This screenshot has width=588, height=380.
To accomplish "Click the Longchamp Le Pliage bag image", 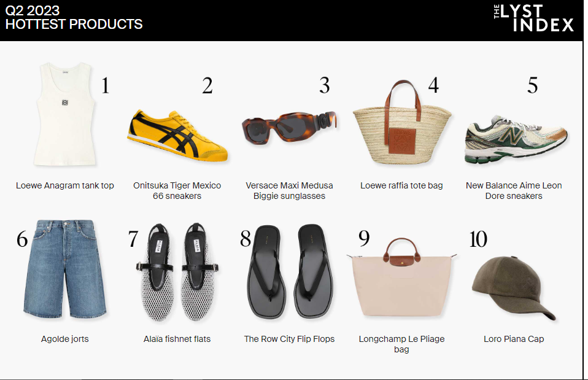I will point(403,277).
